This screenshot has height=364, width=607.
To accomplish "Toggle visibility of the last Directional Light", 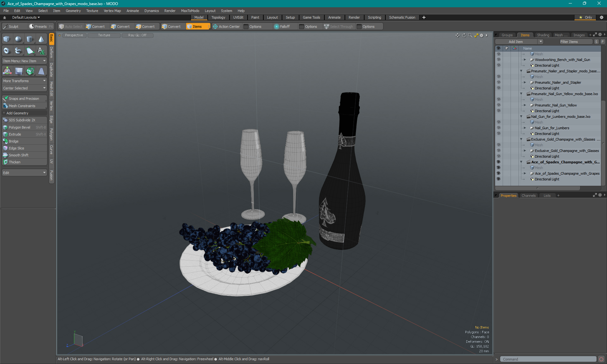I will click(x=499, y=179).
